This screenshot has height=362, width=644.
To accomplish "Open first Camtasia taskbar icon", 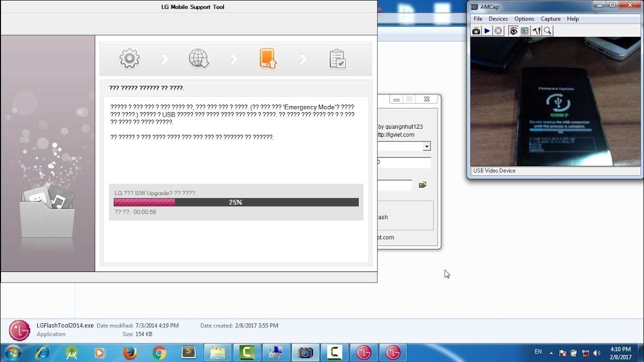I will [248, 353].
